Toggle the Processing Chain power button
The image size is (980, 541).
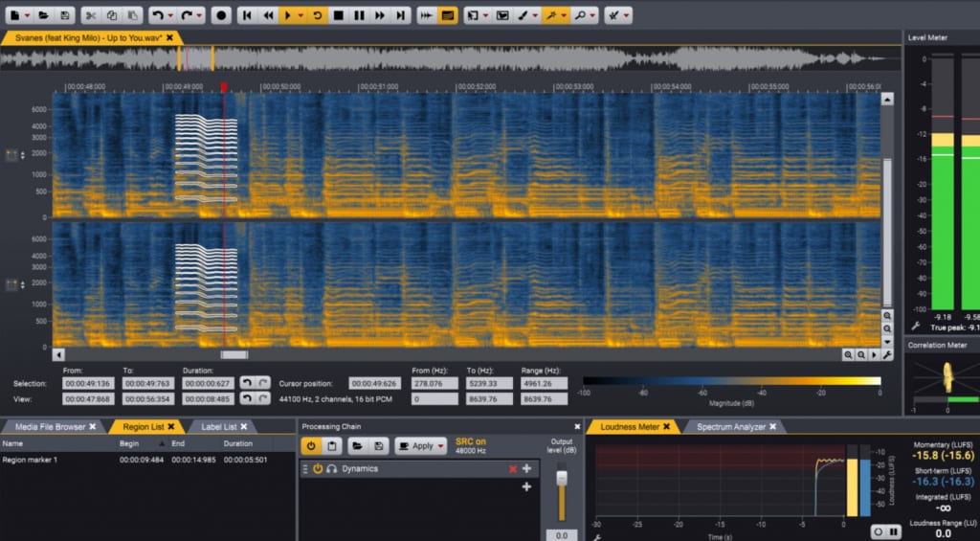point(310,446)
